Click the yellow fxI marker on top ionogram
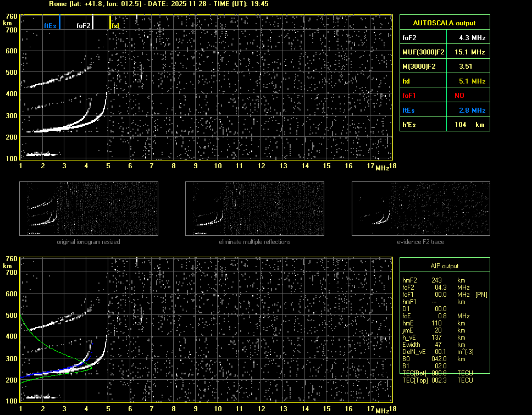This screenshot has height=415, width=532. [x=110, y=23]
